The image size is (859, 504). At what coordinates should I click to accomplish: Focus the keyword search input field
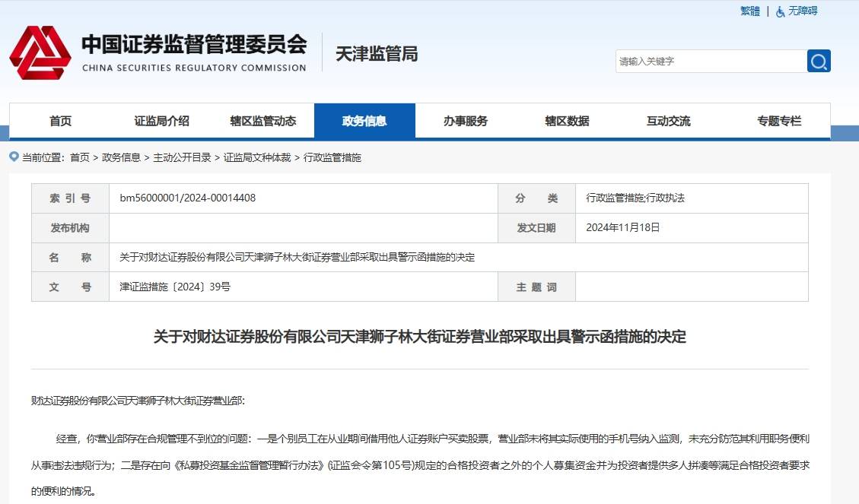point(711,61)
